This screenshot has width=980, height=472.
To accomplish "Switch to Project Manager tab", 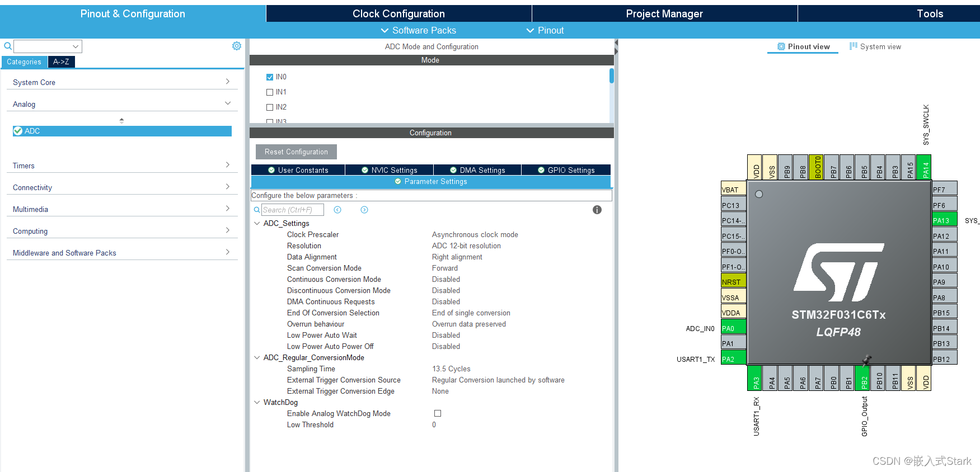I will [x=664, y=13].
